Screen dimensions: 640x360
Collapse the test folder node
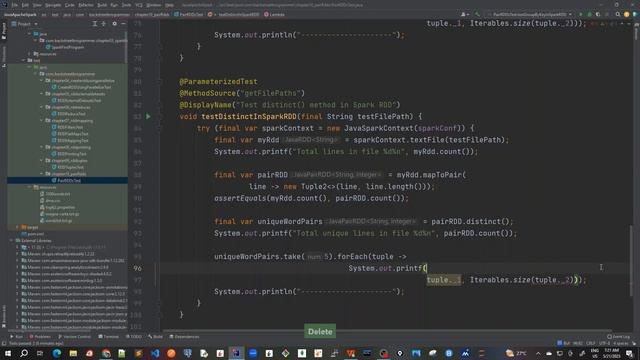pos(24,60)
